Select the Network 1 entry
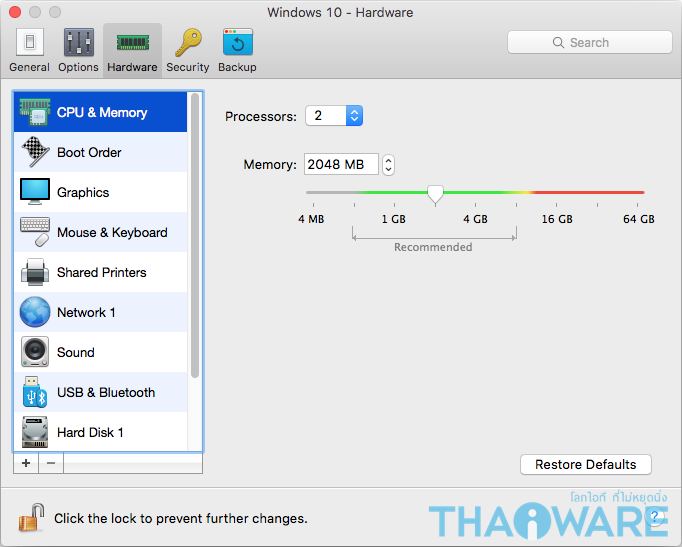Viewport: 682px width, 547px height. (x=100, y=312)
